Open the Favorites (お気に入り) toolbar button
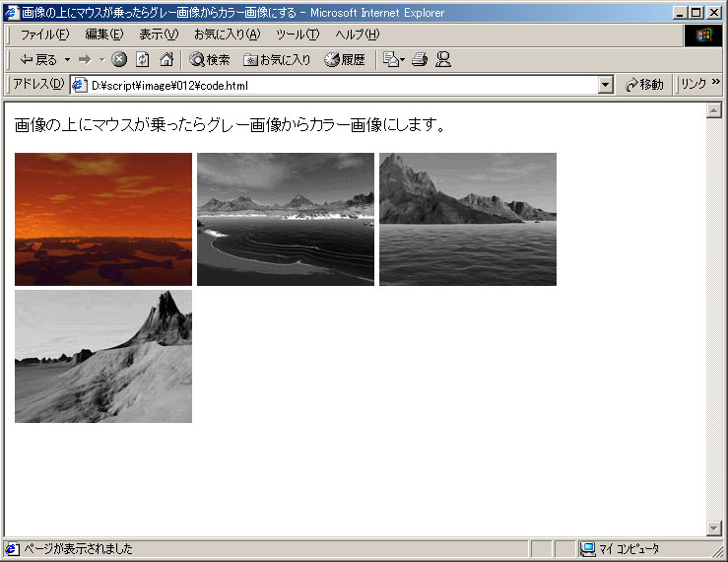The image size is (728, 562). 277,59
